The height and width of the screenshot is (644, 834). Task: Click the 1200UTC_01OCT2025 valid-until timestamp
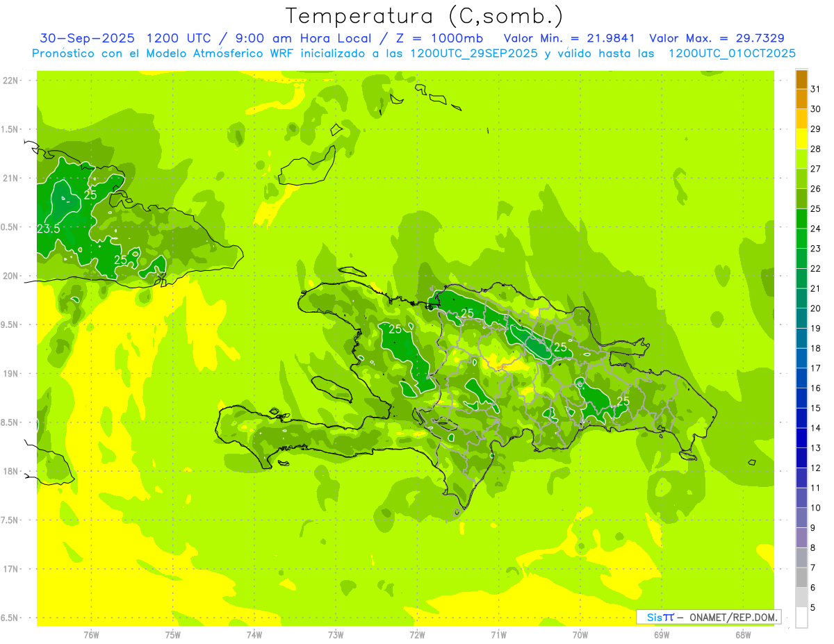(x=732, y=53)
